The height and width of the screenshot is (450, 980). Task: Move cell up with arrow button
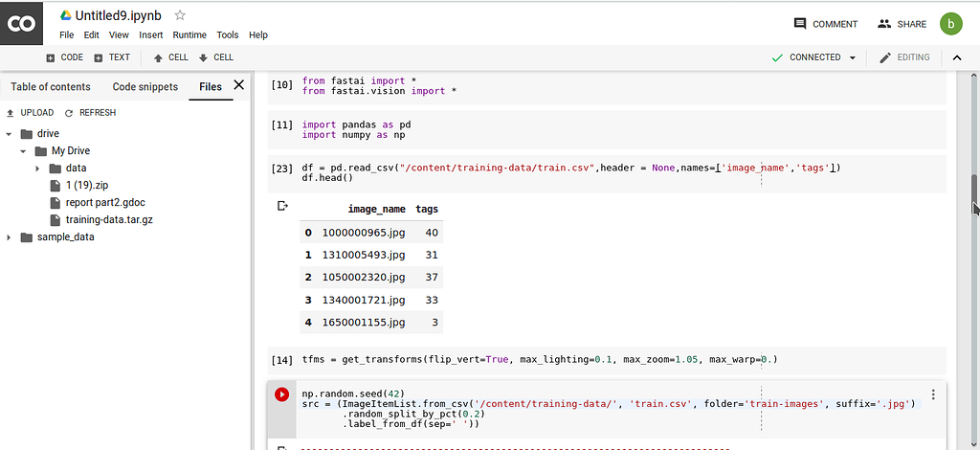point(170,57)
